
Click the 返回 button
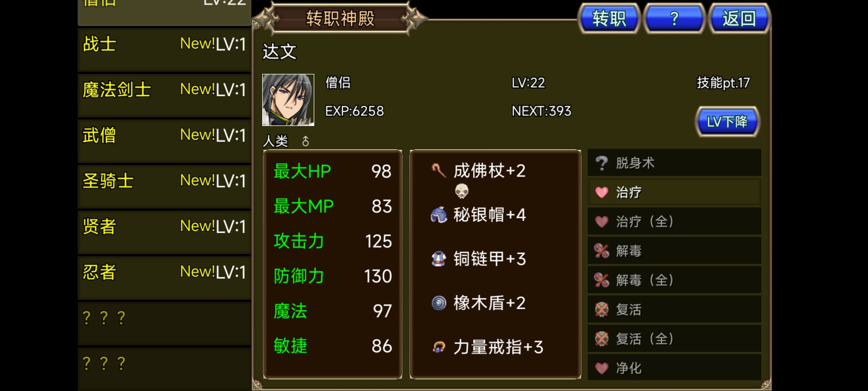(x=739, y=18)
